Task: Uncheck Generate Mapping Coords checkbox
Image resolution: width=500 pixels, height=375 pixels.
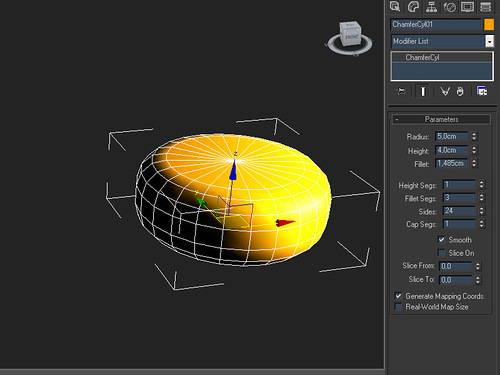Action: pyautogui.click(x=398, y=296)
